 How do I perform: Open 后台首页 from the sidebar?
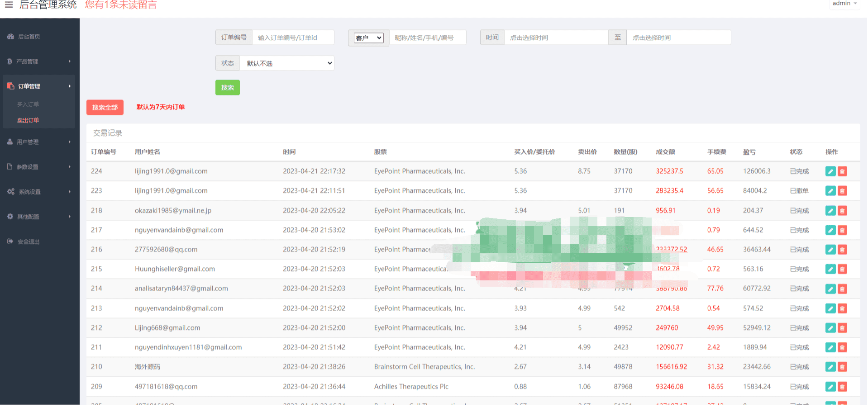[29, 37]
